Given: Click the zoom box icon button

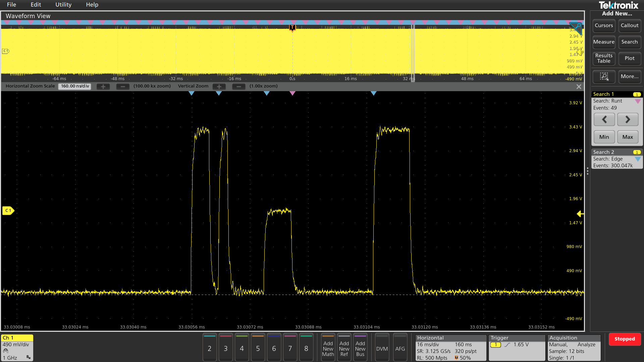Looking at the screenshot, I should click(x=604, y=76).
